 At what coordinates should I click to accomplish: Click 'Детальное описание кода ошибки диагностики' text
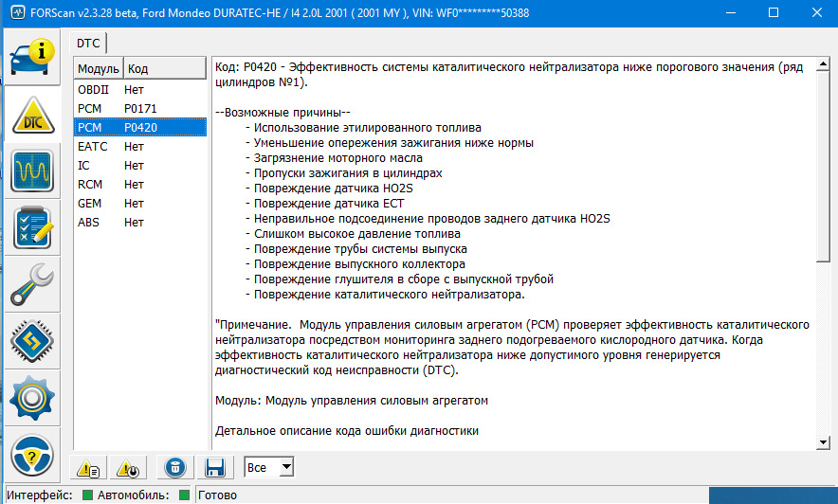pyautogui.click(x=347, y=431)
